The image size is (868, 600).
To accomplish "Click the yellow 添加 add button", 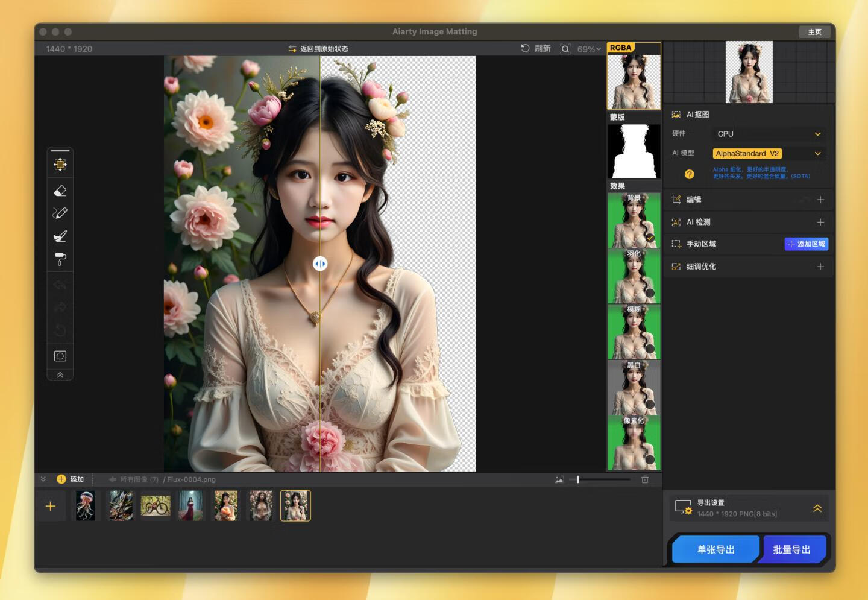I will coord(71,479).
